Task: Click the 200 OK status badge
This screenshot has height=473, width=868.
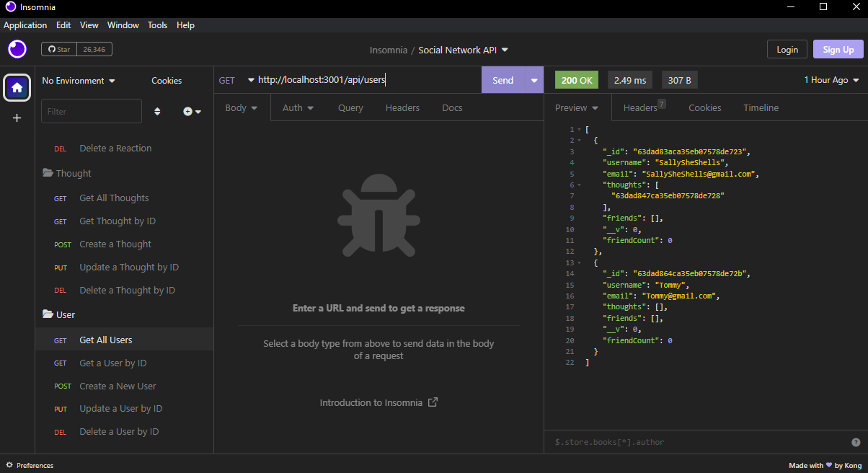Action: click(x=577, y=80)
